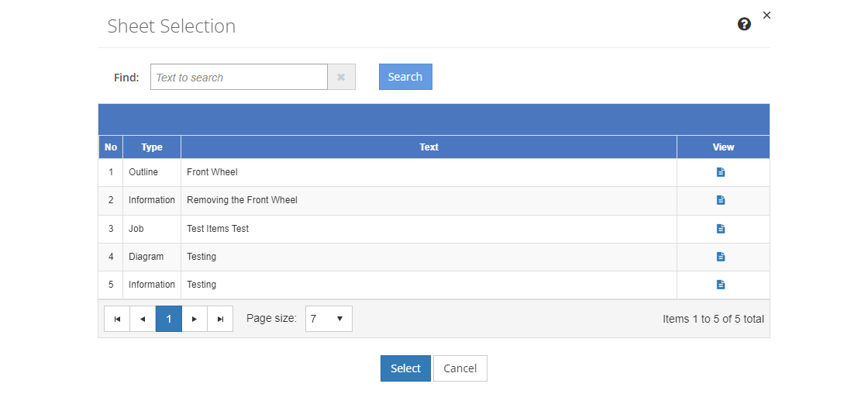
Task: Go to the previous page
Action: pos(143,319)
